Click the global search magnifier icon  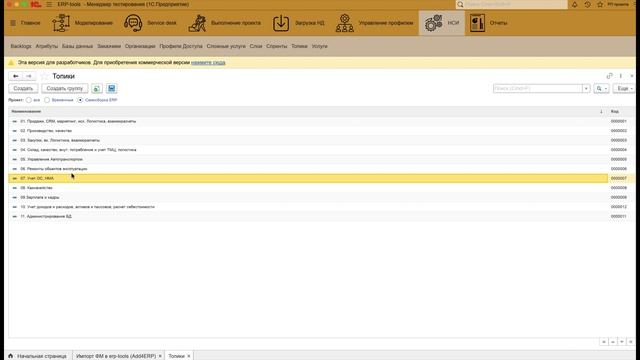(x=460, y=4)
